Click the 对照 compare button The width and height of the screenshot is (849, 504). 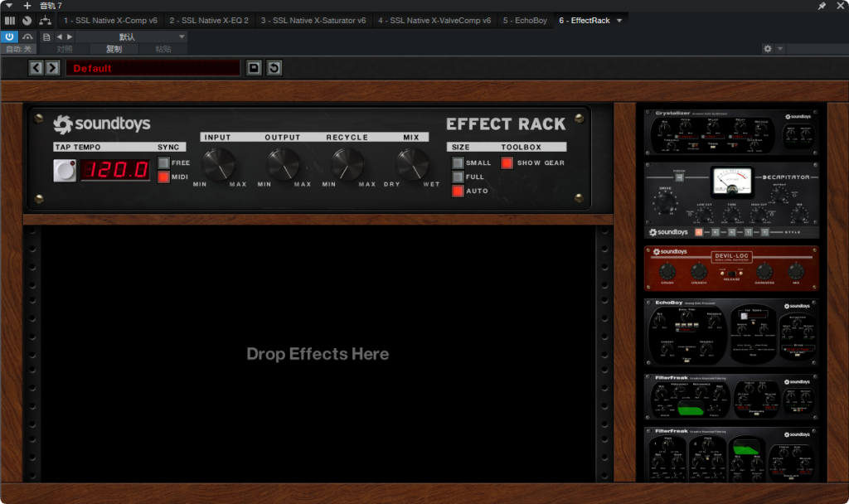[x=64, y=49]
